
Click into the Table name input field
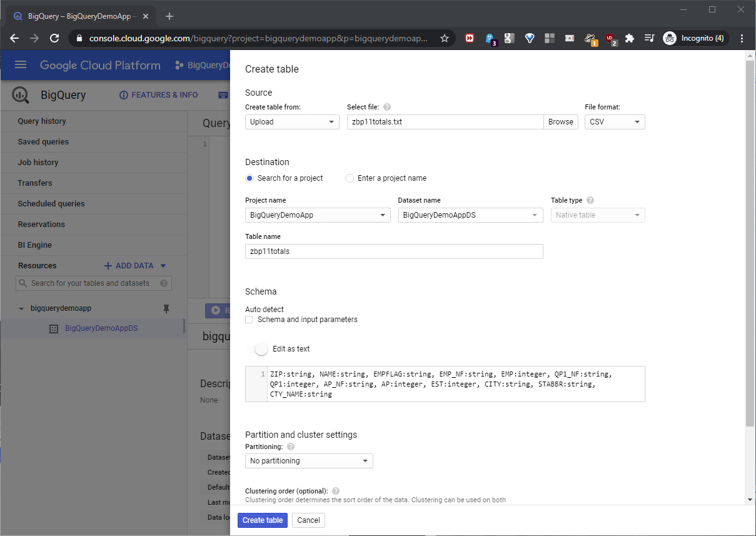pos(394,251)
